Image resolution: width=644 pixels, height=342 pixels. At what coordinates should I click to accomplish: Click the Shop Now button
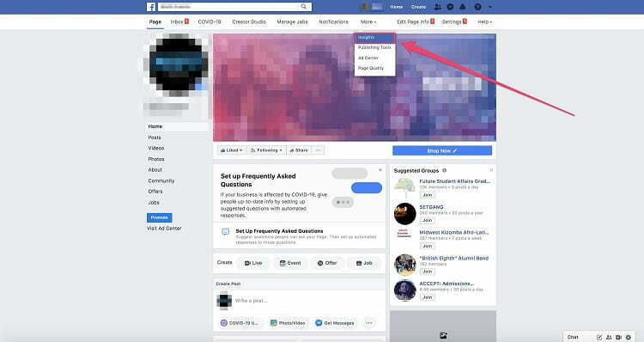coord(442,151)
